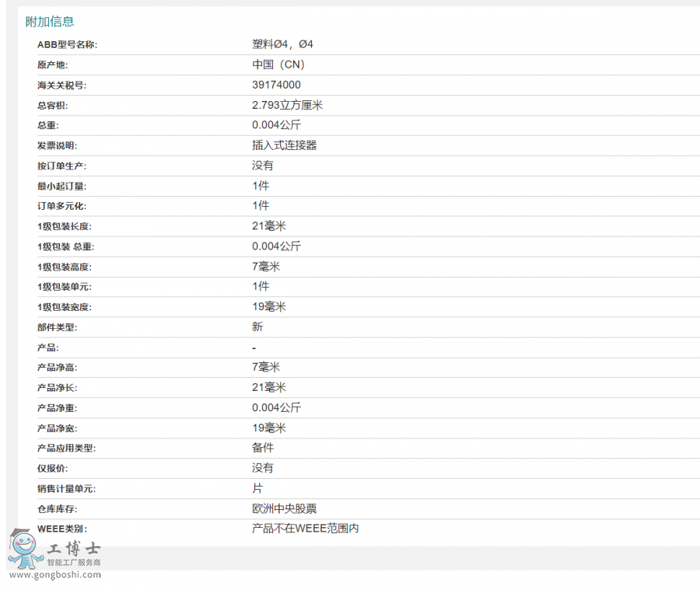
Task: Click the 仅报价 label
Action: point(52,469)
